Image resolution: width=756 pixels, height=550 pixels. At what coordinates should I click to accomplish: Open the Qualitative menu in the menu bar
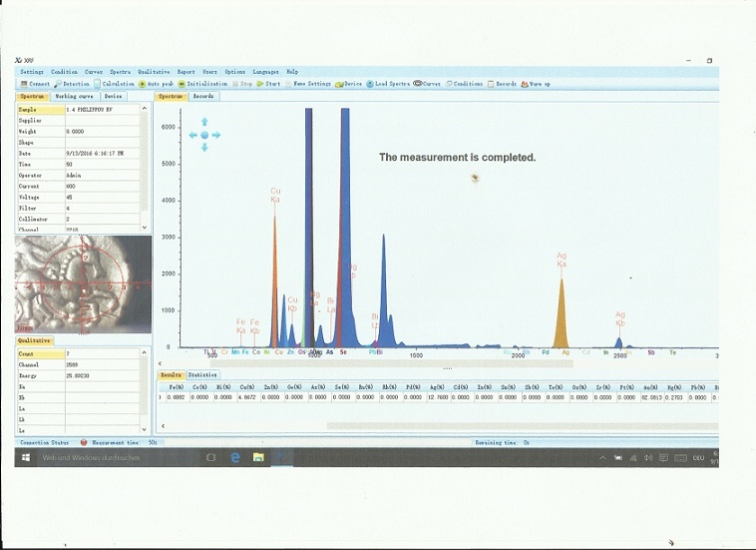(x=154, y=72)
